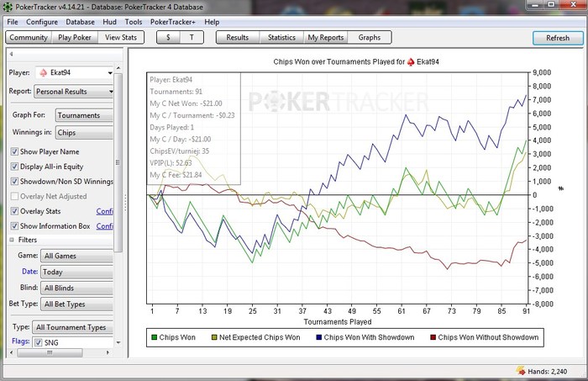Click the green Chips Won legend swatch
Screen dimensions: 588x381
(154, 337)
